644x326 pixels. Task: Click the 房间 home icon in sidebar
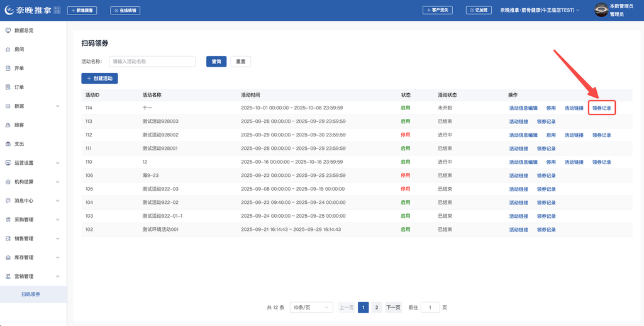pos(8,49)
